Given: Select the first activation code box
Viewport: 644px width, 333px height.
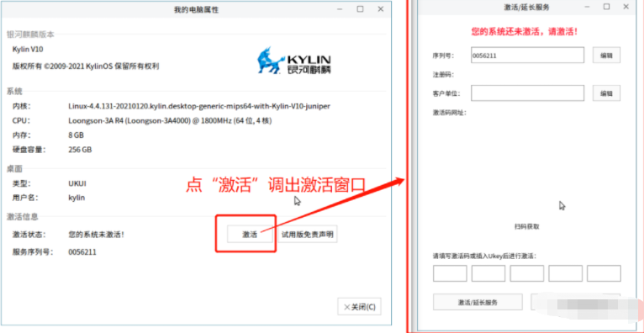Looking at the screenshot, I should (450, 273).
